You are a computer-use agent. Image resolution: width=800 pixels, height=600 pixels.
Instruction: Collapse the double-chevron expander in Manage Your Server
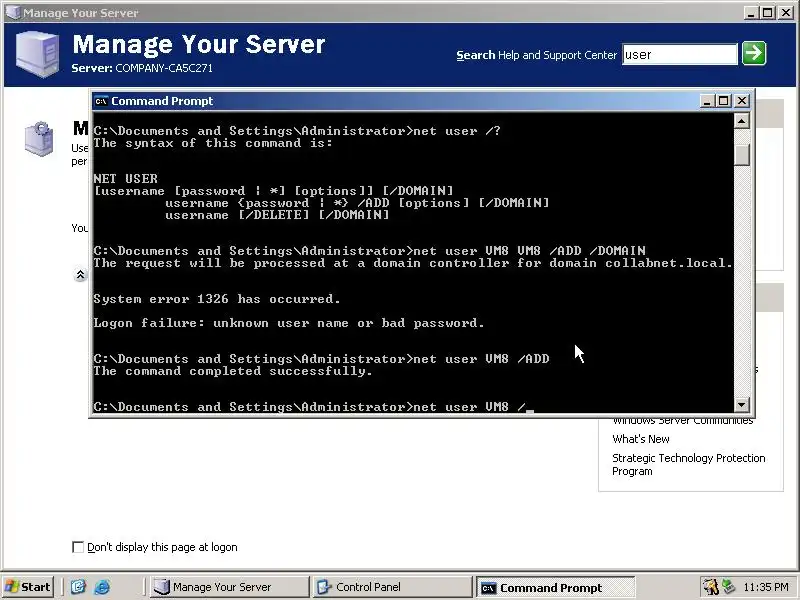pyautogui.click(x=80, y=276)
